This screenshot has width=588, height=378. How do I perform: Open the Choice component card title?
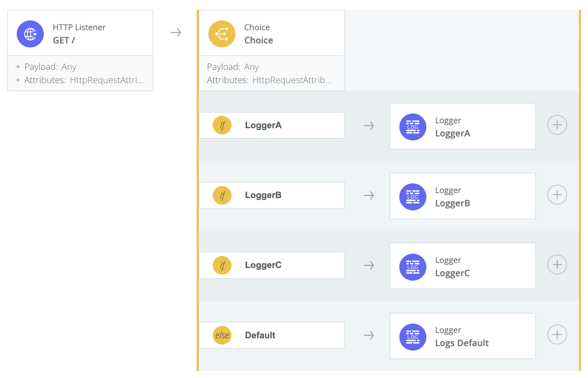tap(258, 40)
